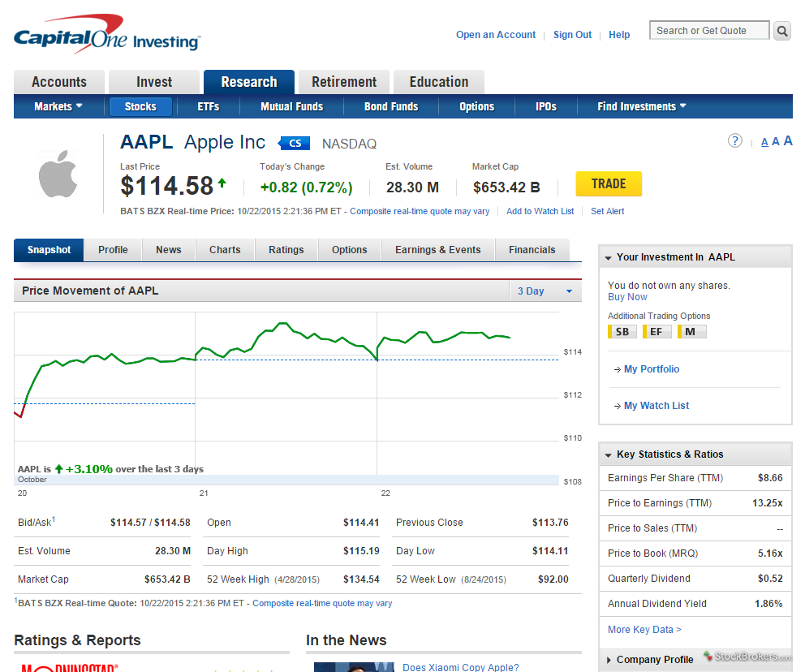The width and height of the screenshot is (805, 672).
Task: Click the search magnifier icon
Action: [782, 32]
